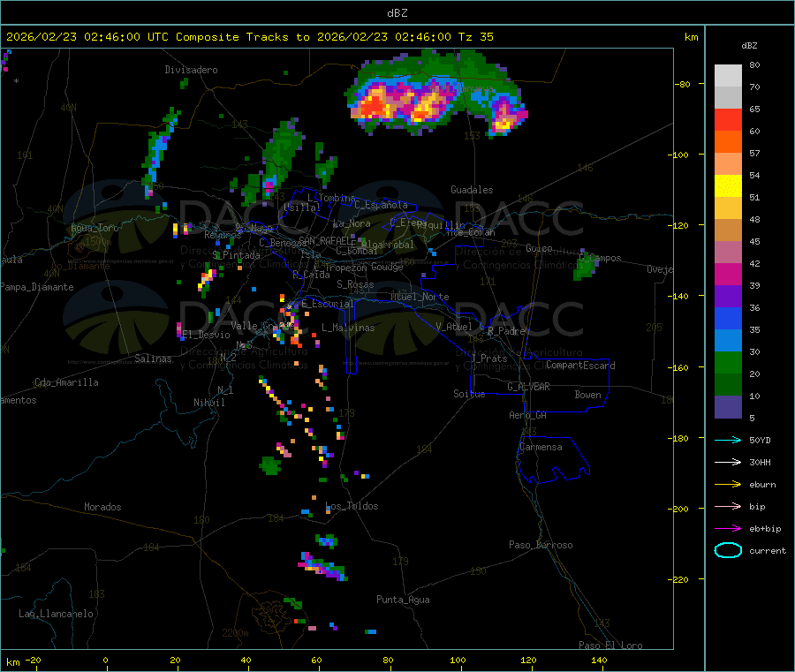
Task: Click the Guadales place label
Action: click(472, 190)
